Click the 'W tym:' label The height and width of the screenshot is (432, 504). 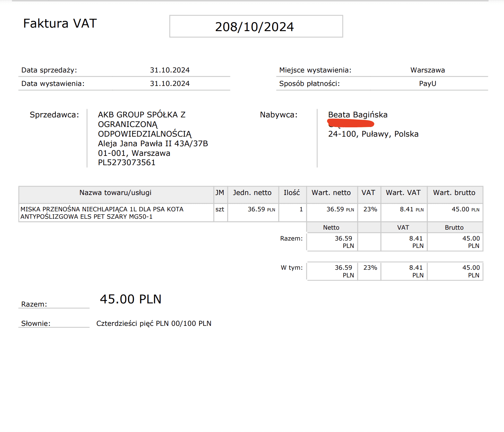click(x=292, y=268)
